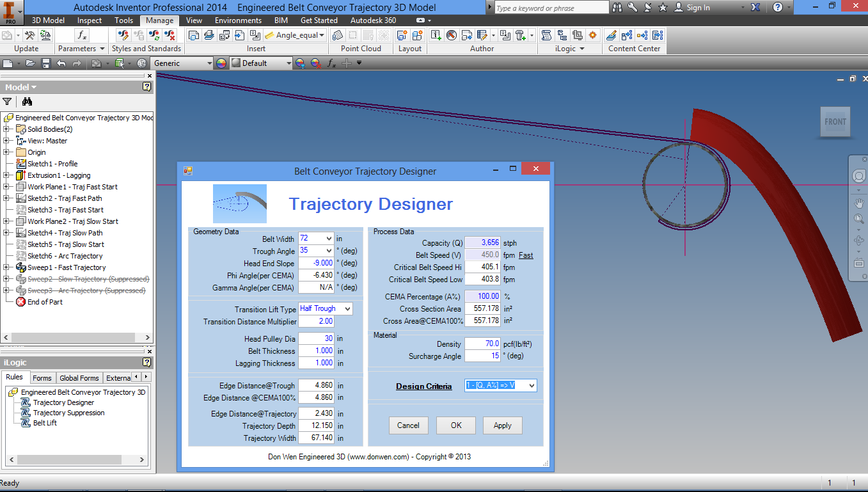Click the FRONT face of the ViewCube
Screen dimensions: 868x492
835,122
